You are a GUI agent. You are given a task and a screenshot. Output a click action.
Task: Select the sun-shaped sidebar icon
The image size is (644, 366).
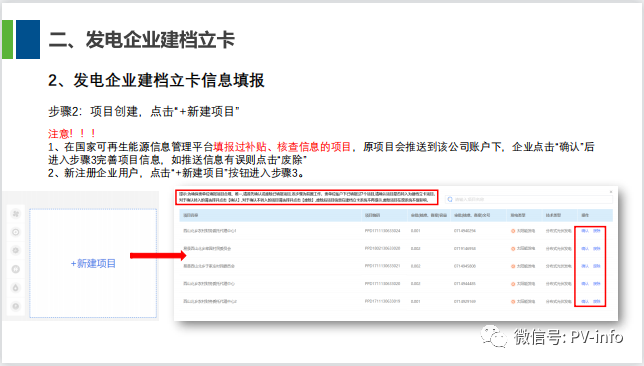click(16, 251)
